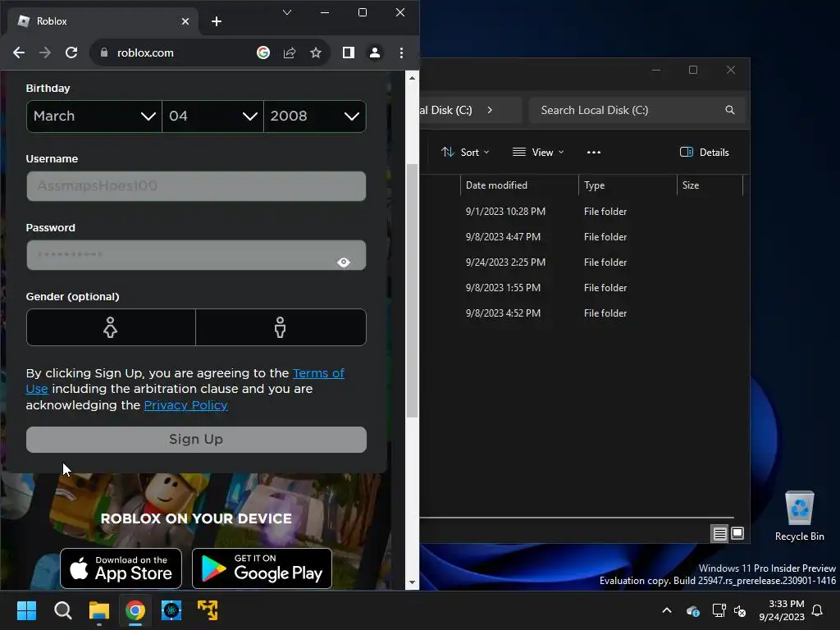Click the page scrollbar down arrow
The height and width of the screenshot is (630, 840).
pyautogui.click(x=412, y=582)
